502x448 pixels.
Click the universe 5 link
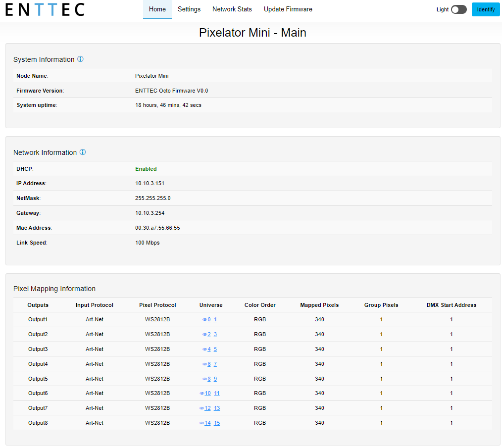(x=215, y=349)
